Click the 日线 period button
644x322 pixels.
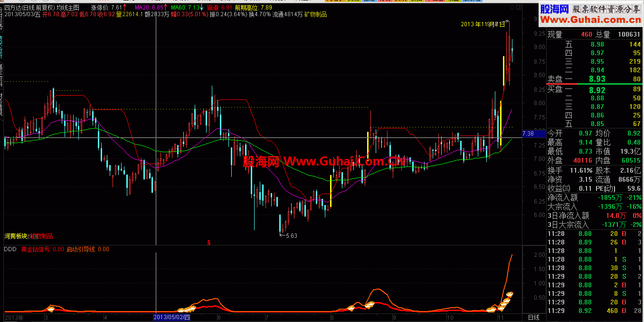[x=534, y=317]
